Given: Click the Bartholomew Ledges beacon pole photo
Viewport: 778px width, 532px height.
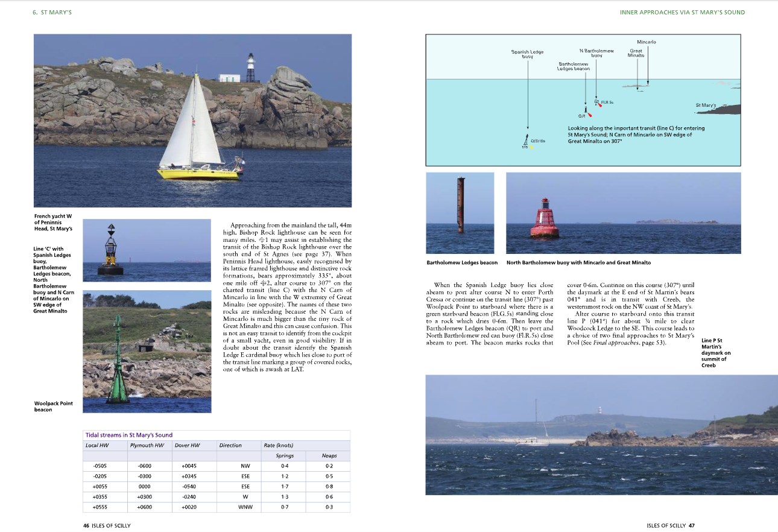Looking at the screenshot, I should click(460, 206).
